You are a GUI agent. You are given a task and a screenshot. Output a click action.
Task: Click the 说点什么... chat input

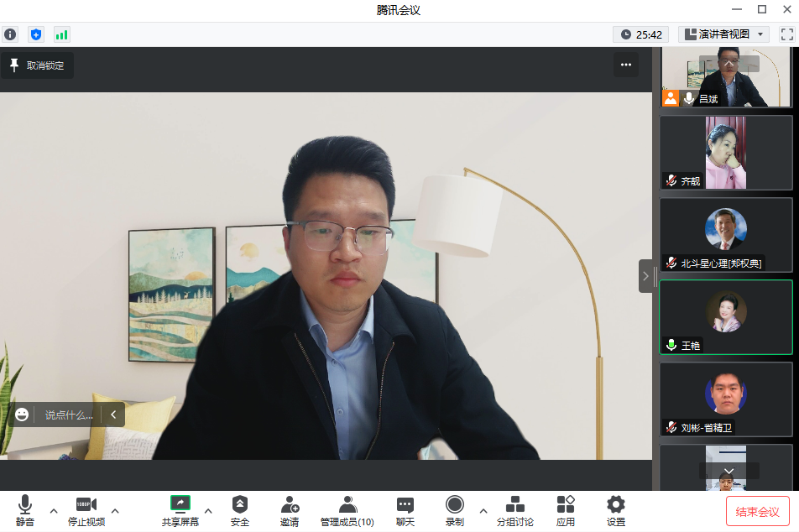pos(69,415)
